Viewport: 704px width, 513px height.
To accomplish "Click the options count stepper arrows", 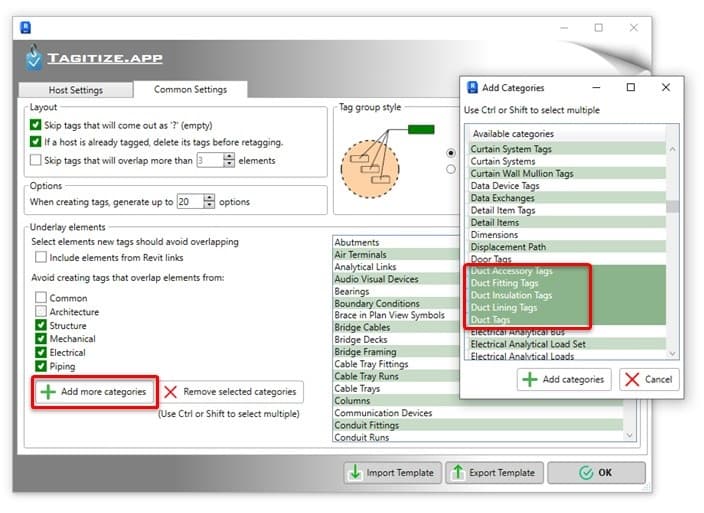I will [x=209, y=201].
